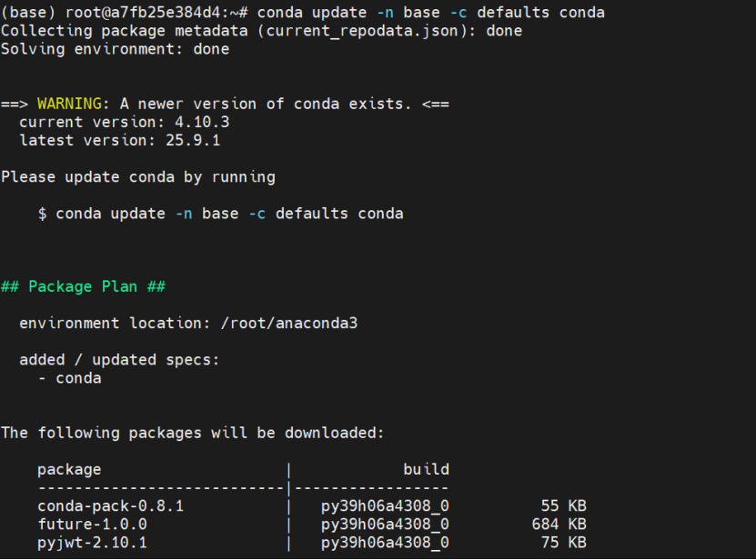The height and width of the screenshot is (560, 756).
Task: Click the "build" column header
Action: [x=426, y=469]
